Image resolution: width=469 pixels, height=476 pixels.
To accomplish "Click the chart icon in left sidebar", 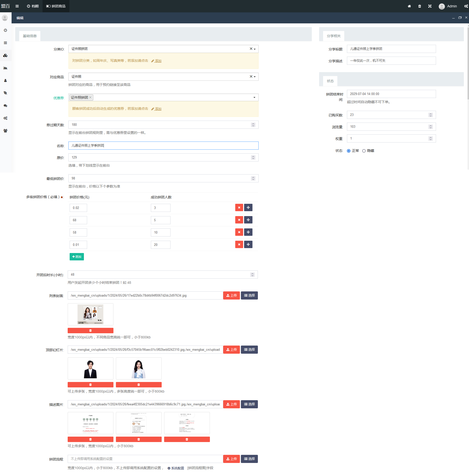I will coord(5,68).
